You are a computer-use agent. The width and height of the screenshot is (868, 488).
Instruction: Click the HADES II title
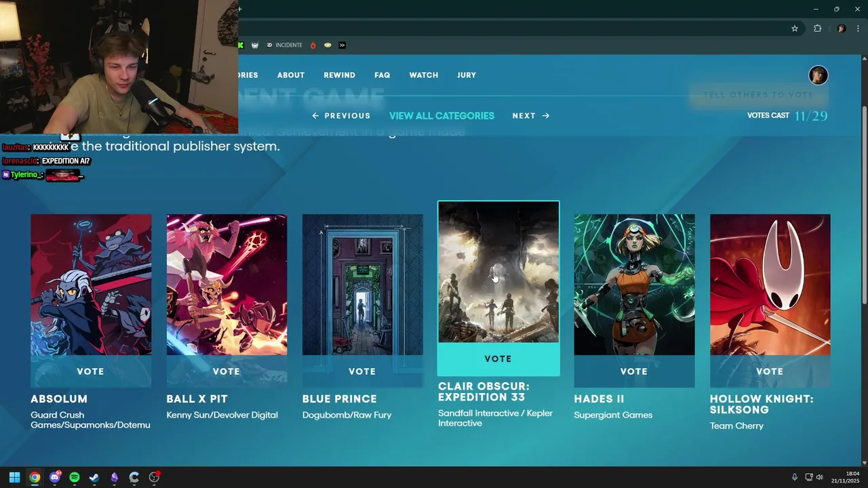click(599, 399)
